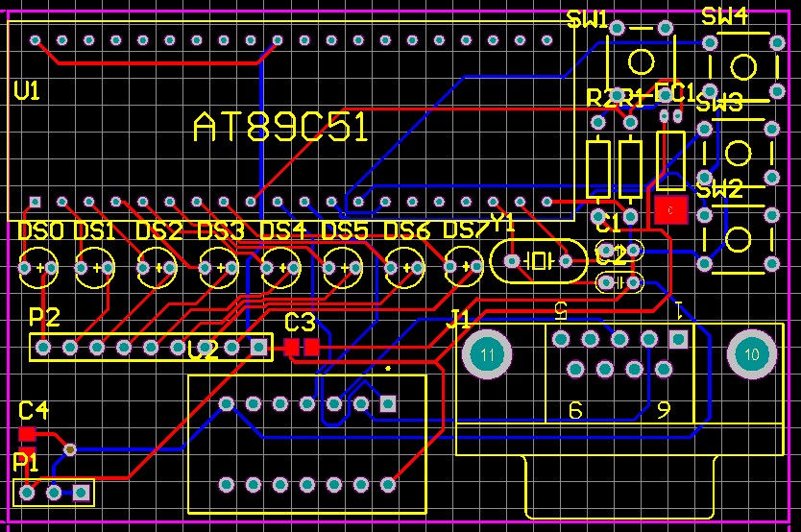Click the P2 header designator label
Screen dimensions: 801x532
point(44,317)
